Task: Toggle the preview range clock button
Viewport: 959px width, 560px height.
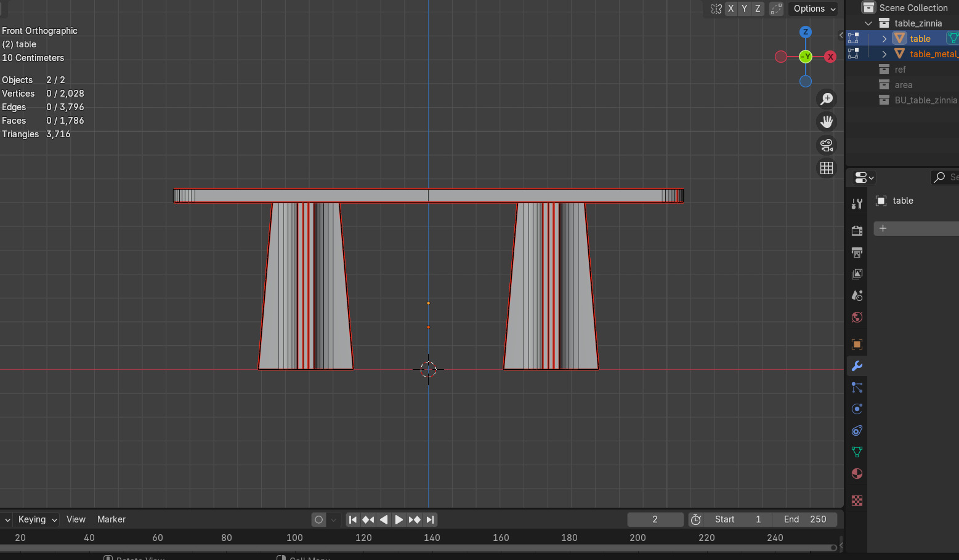Action: point(696,519)
